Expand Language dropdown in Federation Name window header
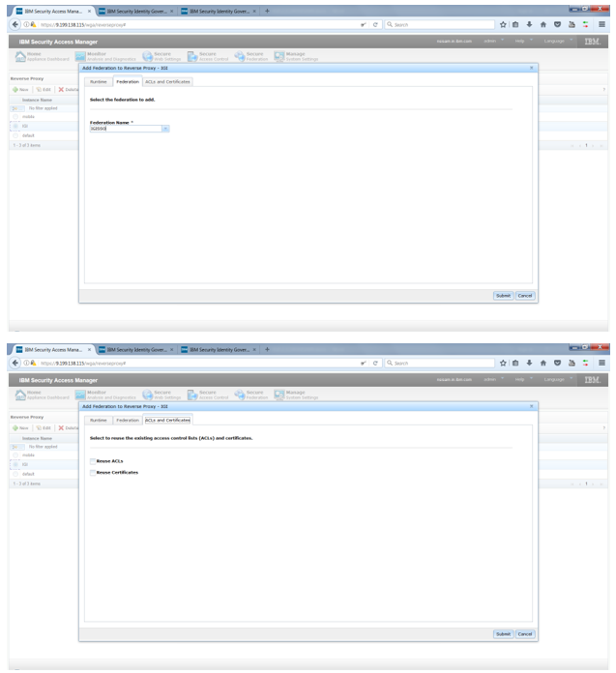The height and width of the screenshot is (673, 616). coord(558,42)
